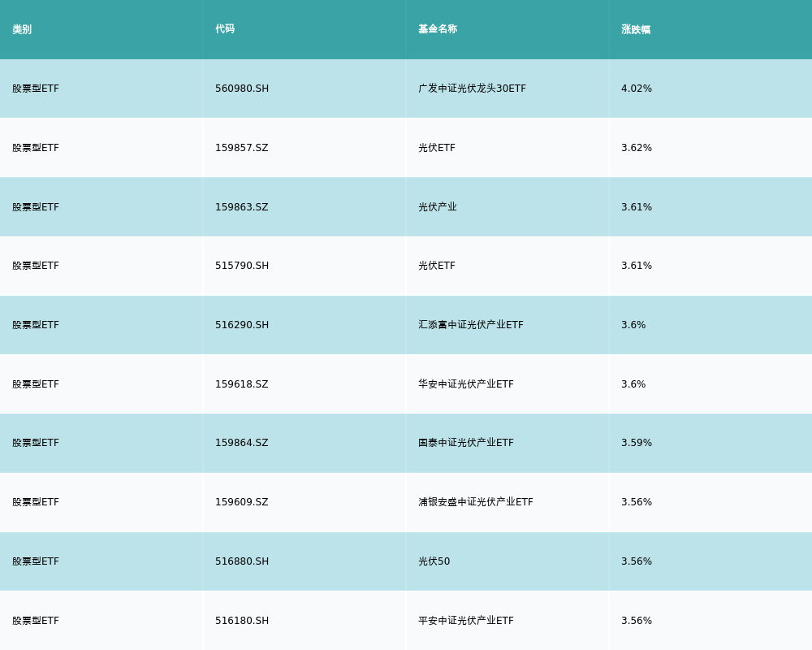
Task: Select fund name 国泰中证光伏产业ETF
Action: [x=466, y=443]
